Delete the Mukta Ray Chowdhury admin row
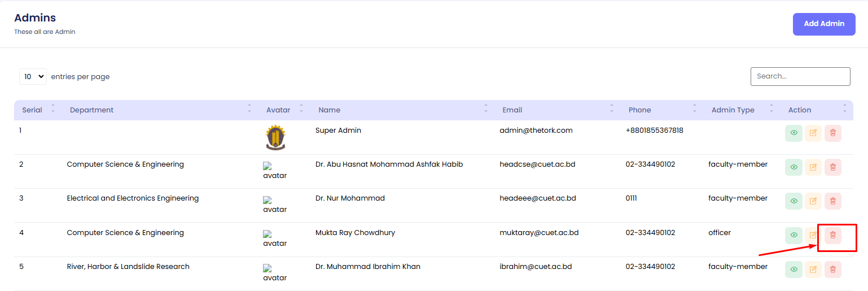Viewport: 868px width, 291px height. click(x=832, y=235)
